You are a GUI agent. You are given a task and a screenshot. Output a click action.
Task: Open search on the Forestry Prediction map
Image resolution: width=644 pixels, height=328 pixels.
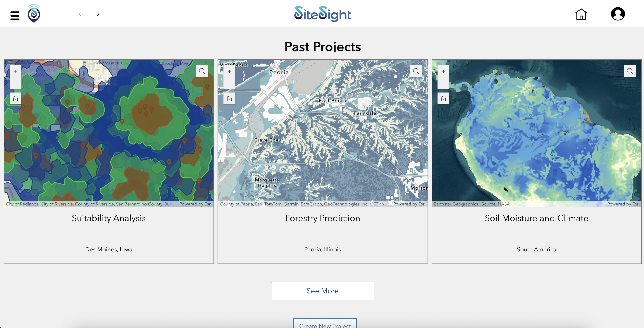pyautogui.click(x=416, y=71)
